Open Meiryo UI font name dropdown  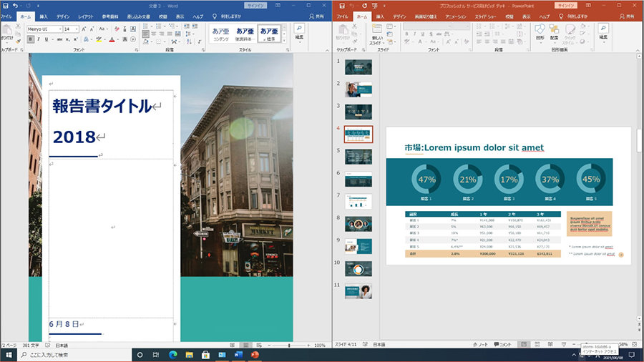[x=60, y=29]
